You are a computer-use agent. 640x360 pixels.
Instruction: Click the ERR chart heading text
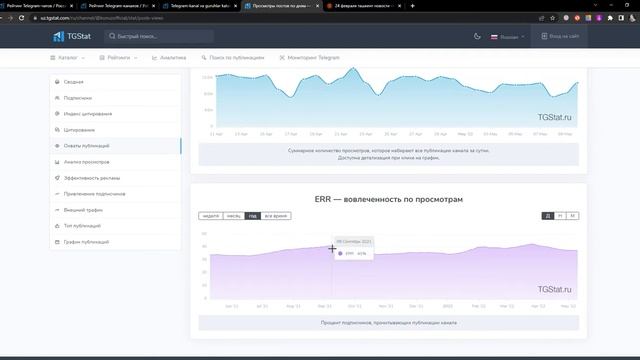click(x=389, y=199)
